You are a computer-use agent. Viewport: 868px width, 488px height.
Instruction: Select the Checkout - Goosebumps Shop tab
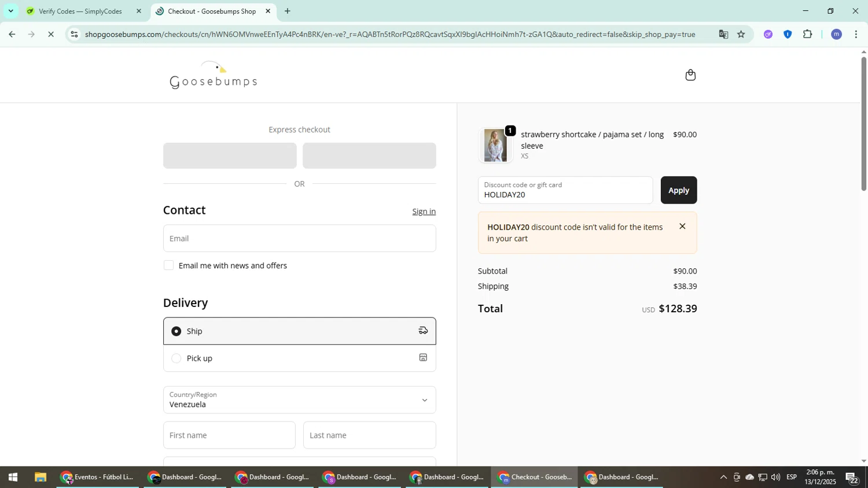(214, 11)
